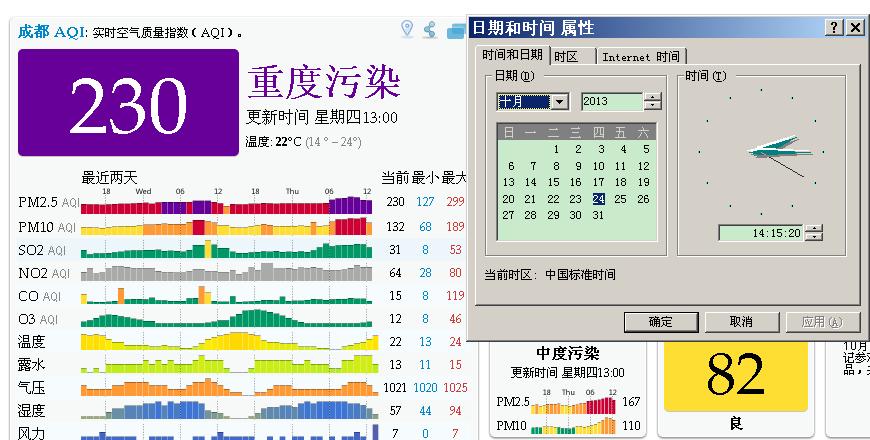Decrease the time with the down spinner
Screen dimensions: 870x440
coord(813,237)
